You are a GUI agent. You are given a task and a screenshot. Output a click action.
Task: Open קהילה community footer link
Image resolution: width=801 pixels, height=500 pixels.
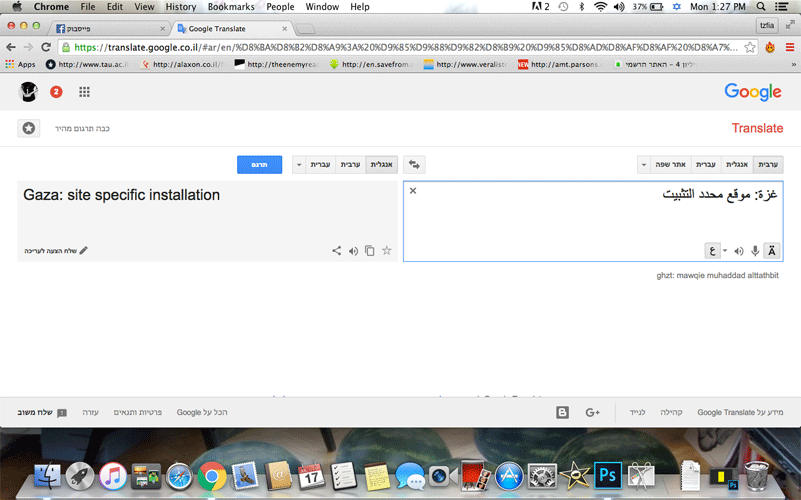coord(671,412)
